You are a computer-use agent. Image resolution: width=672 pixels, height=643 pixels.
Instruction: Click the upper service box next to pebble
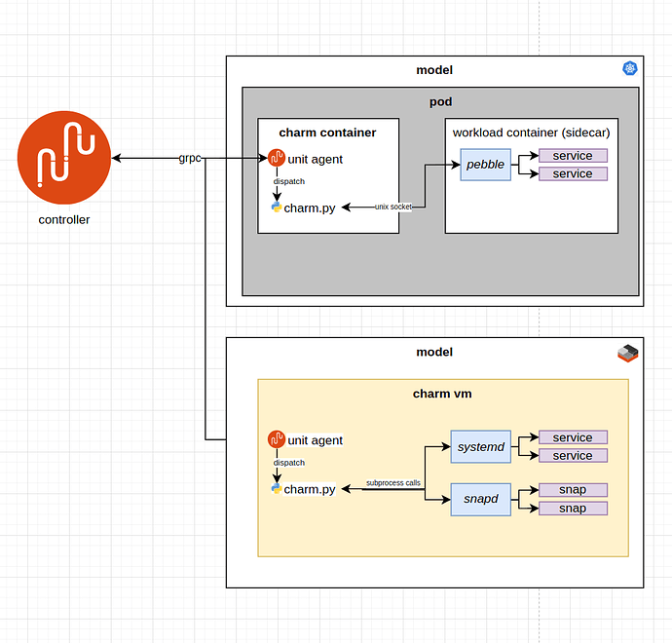573,156
